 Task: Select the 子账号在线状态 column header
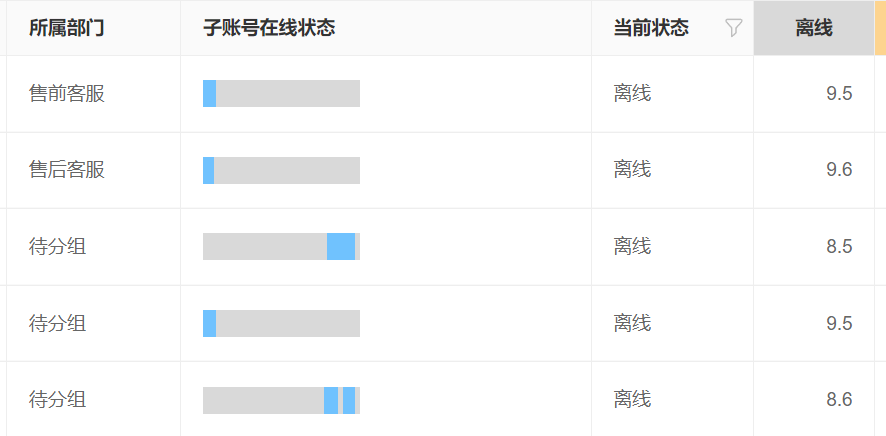(x=269, y=28)
